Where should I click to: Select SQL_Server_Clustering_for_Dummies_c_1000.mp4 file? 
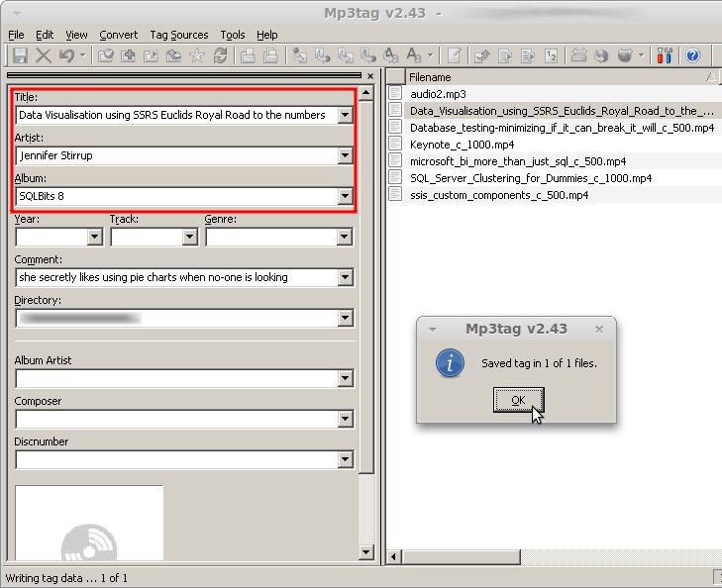click(531, 178)
